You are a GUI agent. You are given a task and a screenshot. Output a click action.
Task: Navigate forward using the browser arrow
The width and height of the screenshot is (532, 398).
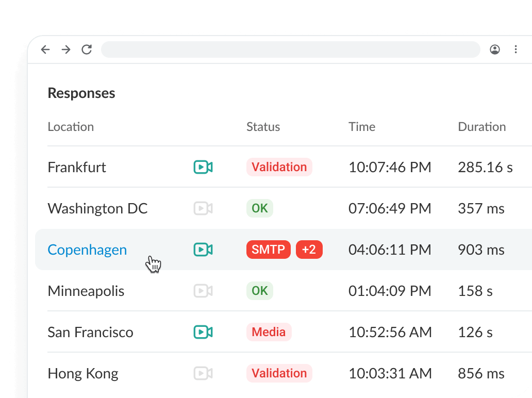point(66,49)
